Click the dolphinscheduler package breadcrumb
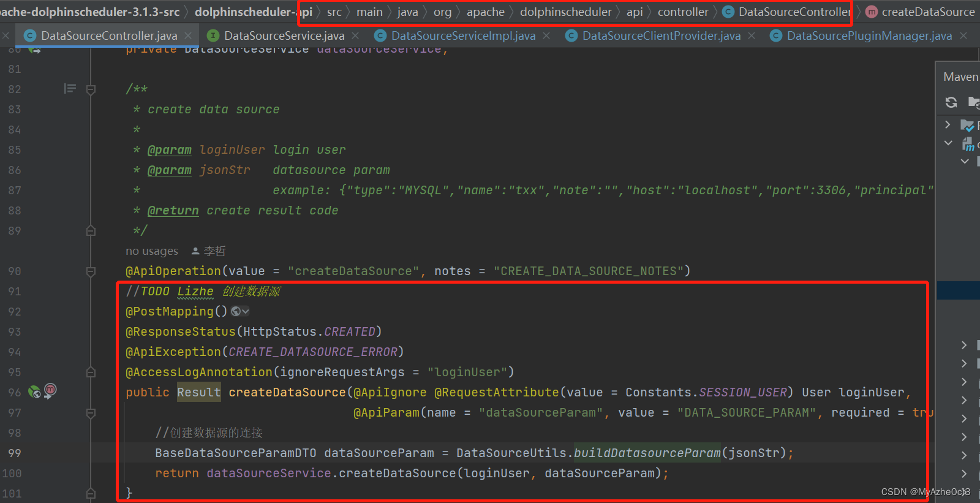 click(566, 12)
